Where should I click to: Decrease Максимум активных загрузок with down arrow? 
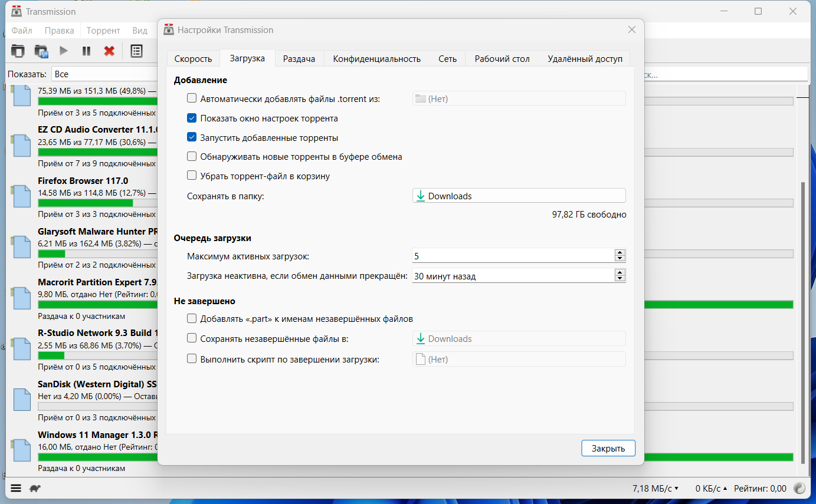coord(620,259)
